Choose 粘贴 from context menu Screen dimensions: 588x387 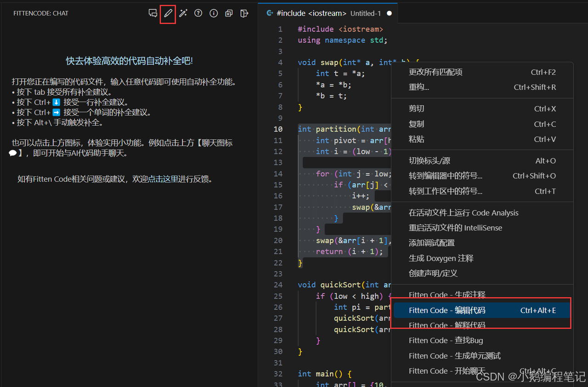(482, 139)
